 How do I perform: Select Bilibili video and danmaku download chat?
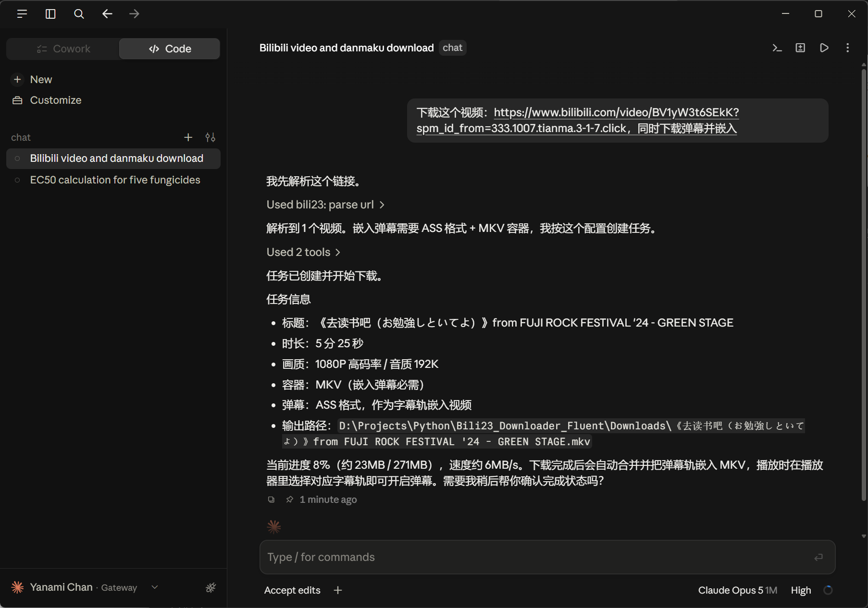pos(113,158)
